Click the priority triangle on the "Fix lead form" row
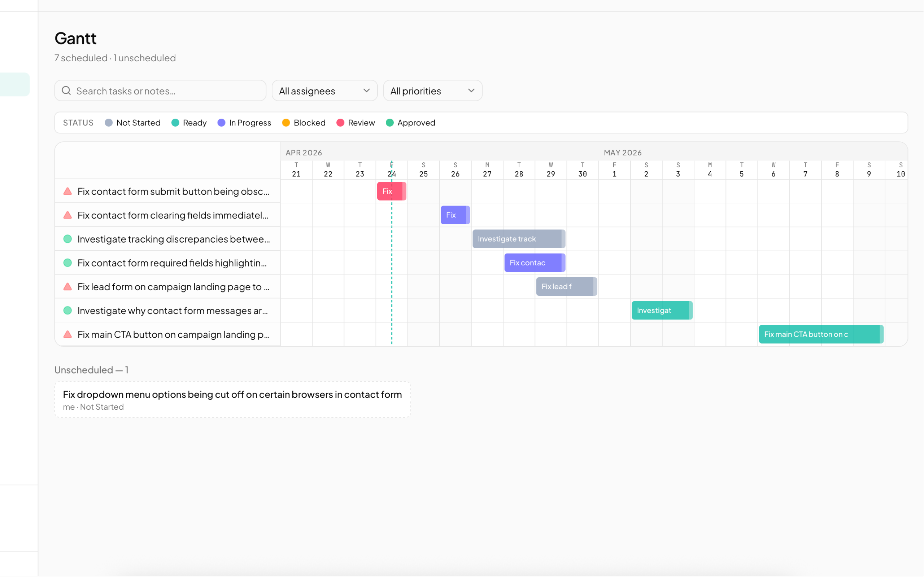924x577 pixels. [67, 287]
